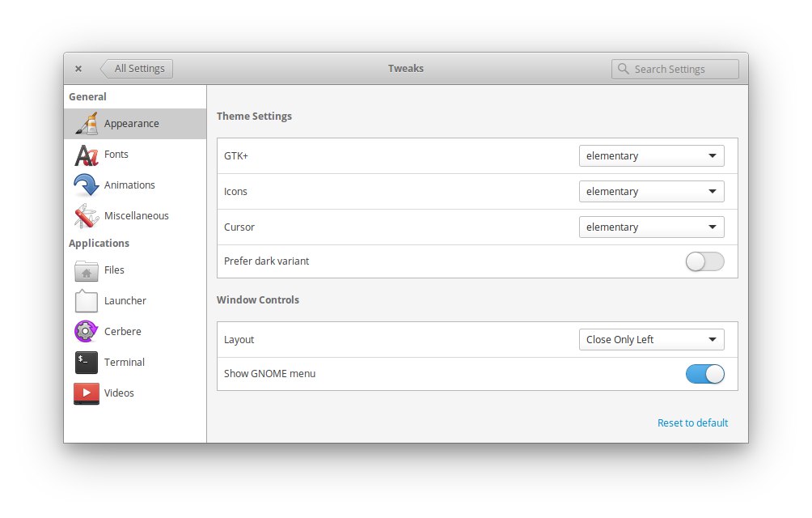Open the Videos play icon
The height and width of the screenshot is (518, 812).
[87, 393]
